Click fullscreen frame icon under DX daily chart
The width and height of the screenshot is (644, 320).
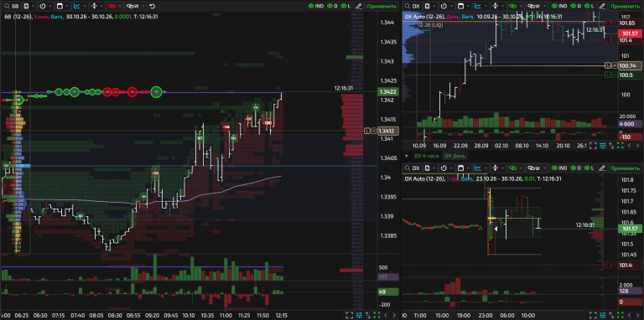coord(593,145)
